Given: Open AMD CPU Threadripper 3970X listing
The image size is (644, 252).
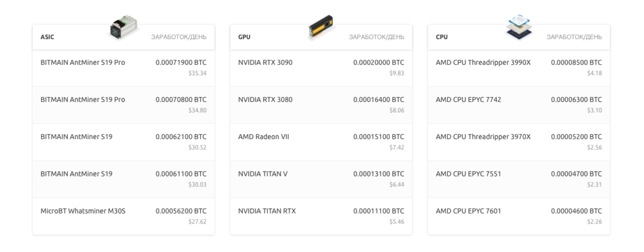Looking at the screenshot, I should click(x=483, y=137).
